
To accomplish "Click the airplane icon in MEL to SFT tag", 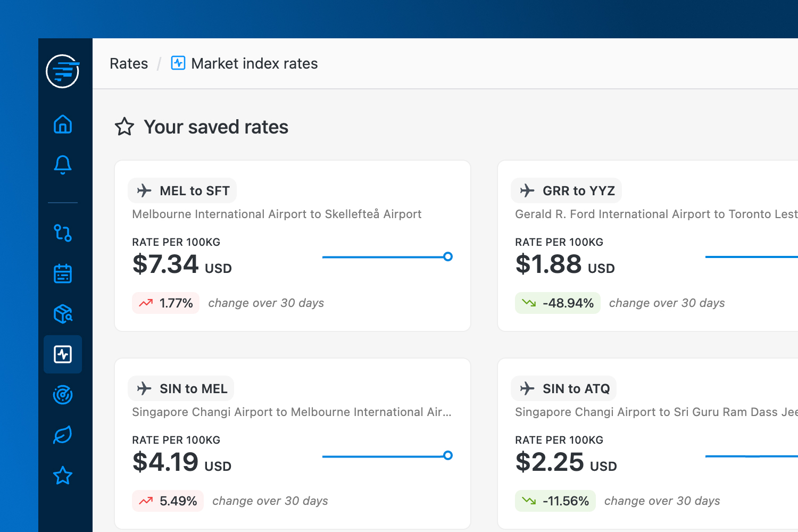I will tap(144, 190).
